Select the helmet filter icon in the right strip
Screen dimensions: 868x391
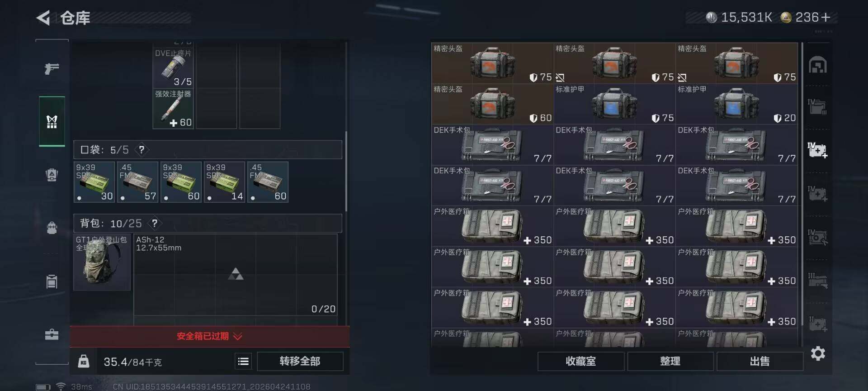818,65
